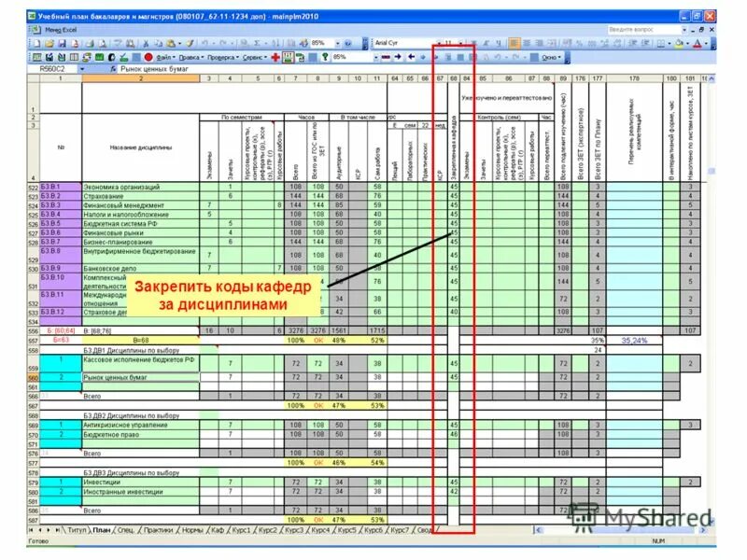The image size is (747, 560).
Task: Open the Правка menu
Action: (191, 57)
